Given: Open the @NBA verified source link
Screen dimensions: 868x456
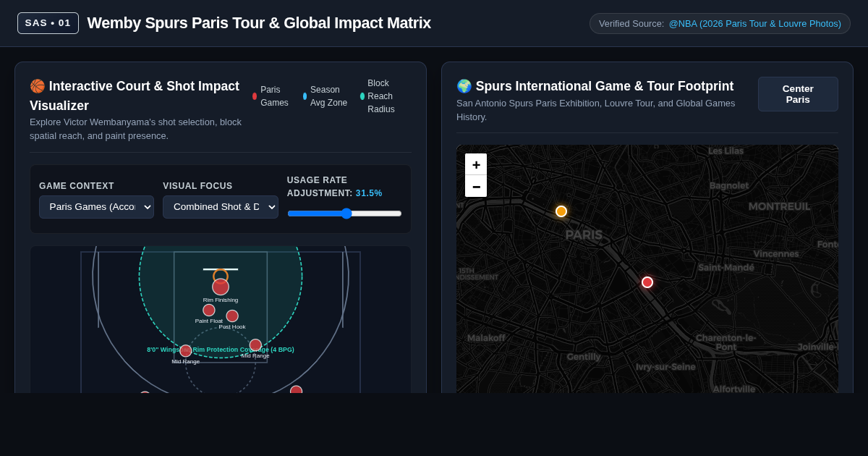Looking at the screenshot, I should click(x=754, y=23).
